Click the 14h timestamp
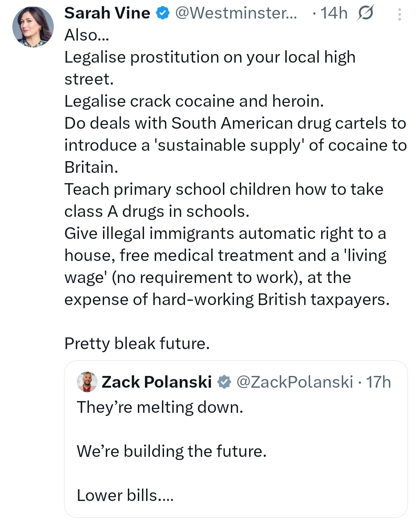Viewport: 420px width, 522px height. point(334,13)
